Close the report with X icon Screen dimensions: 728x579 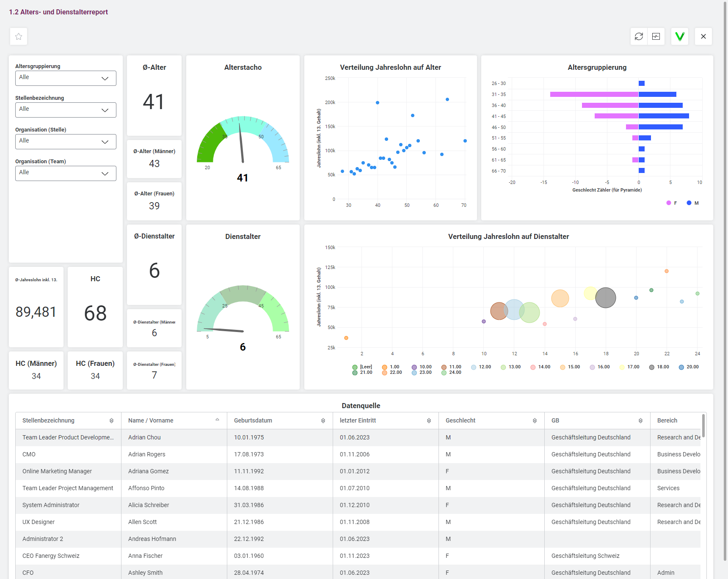[703, 36]
